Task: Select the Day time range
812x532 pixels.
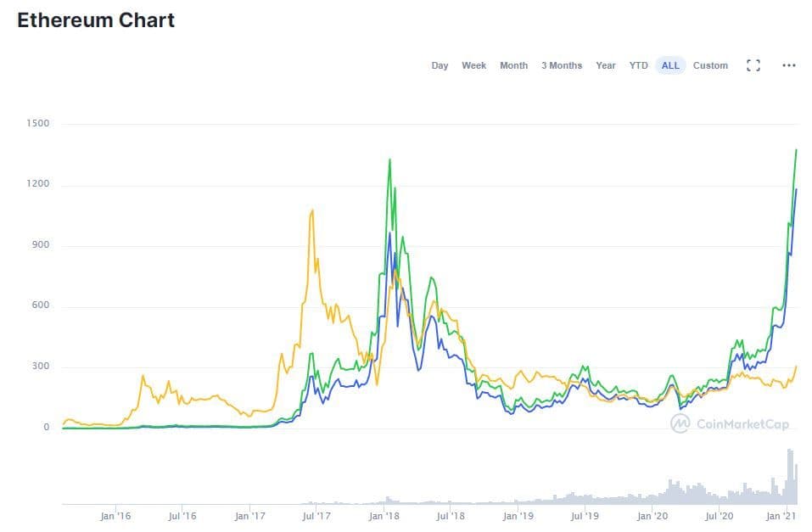Action: [440, 65]
